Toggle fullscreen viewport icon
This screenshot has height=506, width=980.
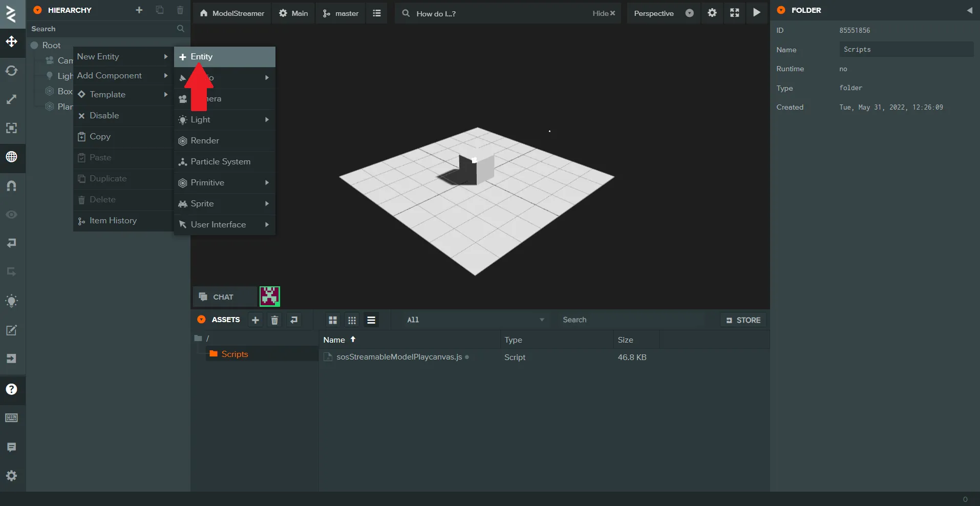point(734,13)
